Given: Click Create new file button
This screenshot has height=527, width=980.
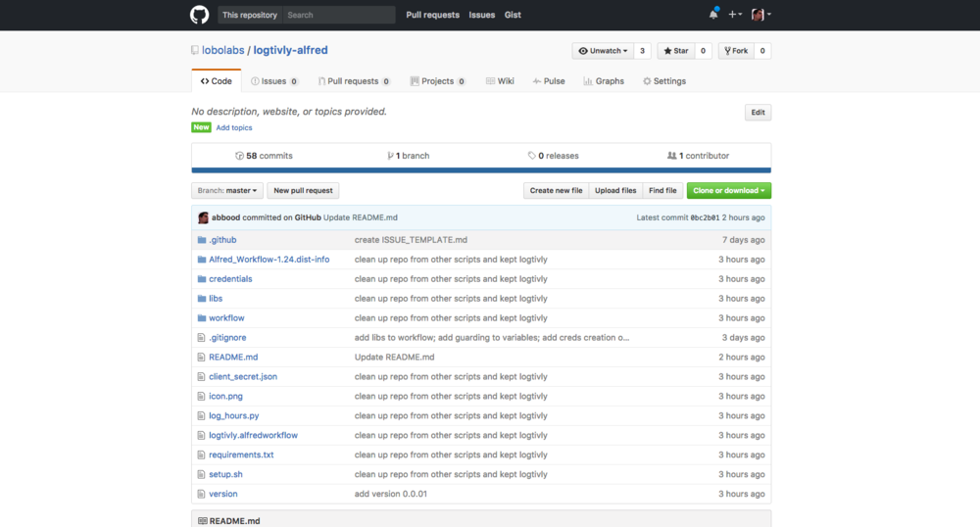Looking at the screenshot, I should 557,190.
